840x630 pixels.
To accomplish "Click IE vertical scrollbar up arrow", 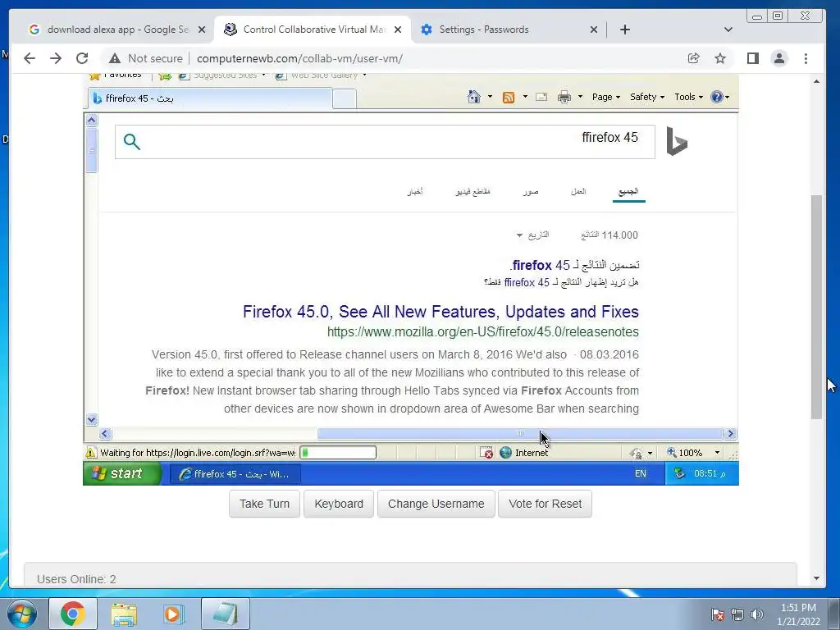I will click(x=92, y=120).
